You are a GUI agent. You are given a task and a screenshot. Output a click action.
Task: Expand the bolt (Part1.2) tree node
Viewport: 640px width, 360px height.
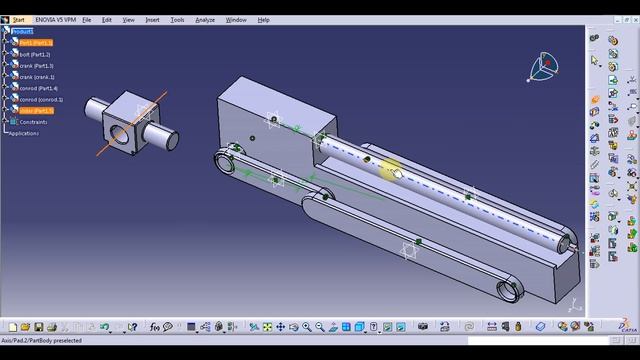tap(5, 53)
